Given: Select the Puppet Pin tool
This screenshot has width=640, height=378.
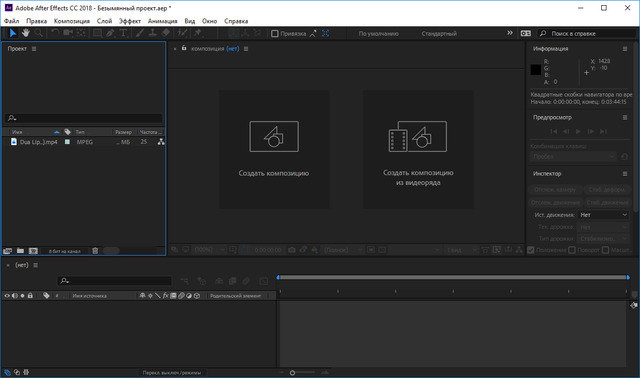Looking at the screenshot, I should tap(198, 33).
